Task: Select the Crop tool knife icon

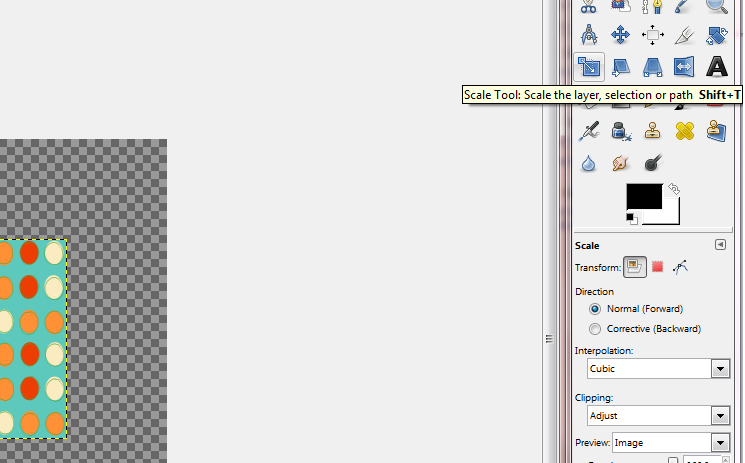Action: (684, 35)
